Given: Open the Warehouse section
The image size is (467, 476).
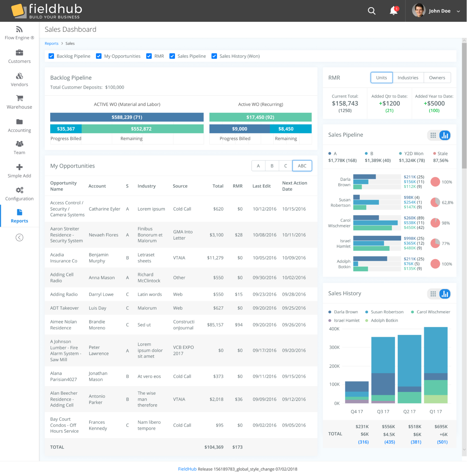Looking at the screenshot, I should (x=19, y=102).
